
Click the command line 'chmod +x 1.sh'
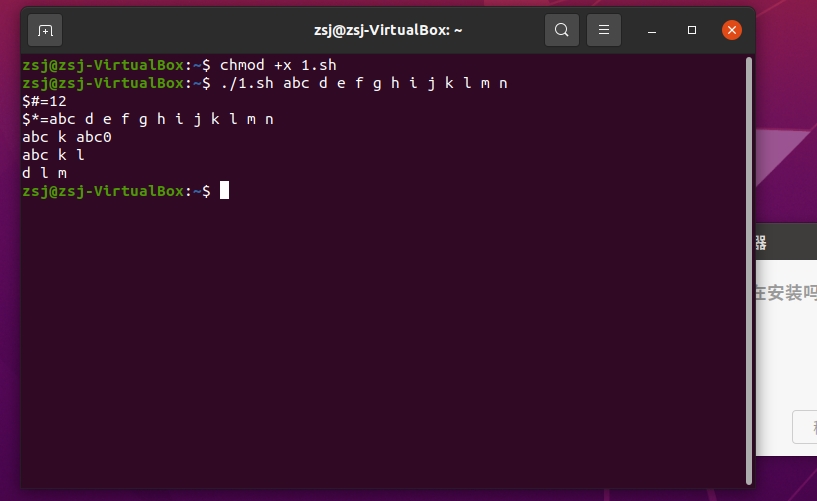(278, 65)
